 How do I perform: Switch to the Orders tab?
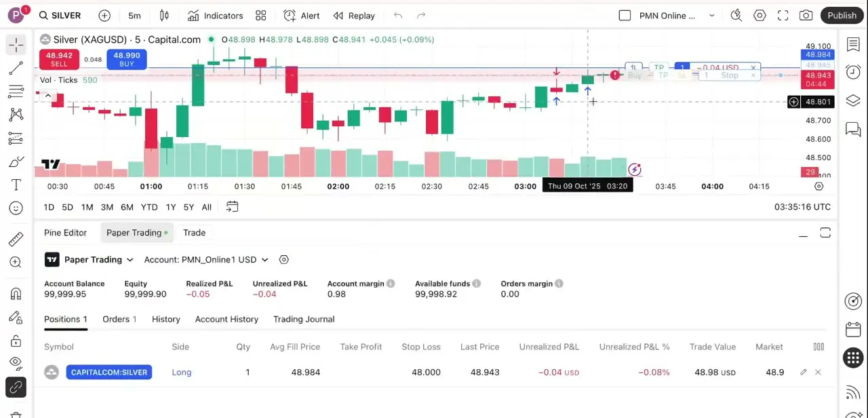[119, 319]
